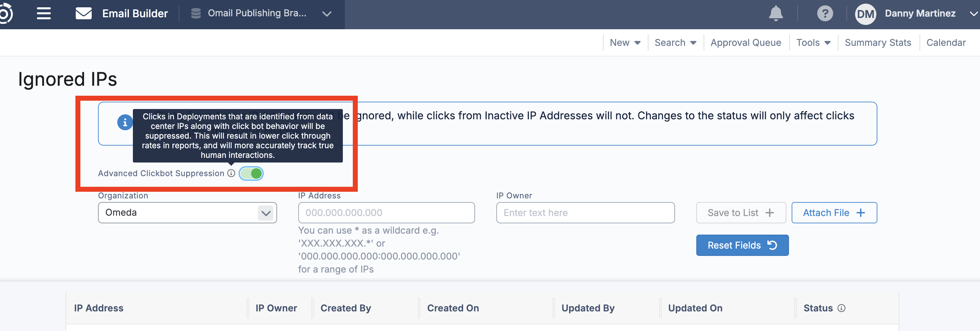This screenshot has height=331, width=980.
Task: Disable the Advanced Clickbot Suppression toggle
Action: pos(251,173)
